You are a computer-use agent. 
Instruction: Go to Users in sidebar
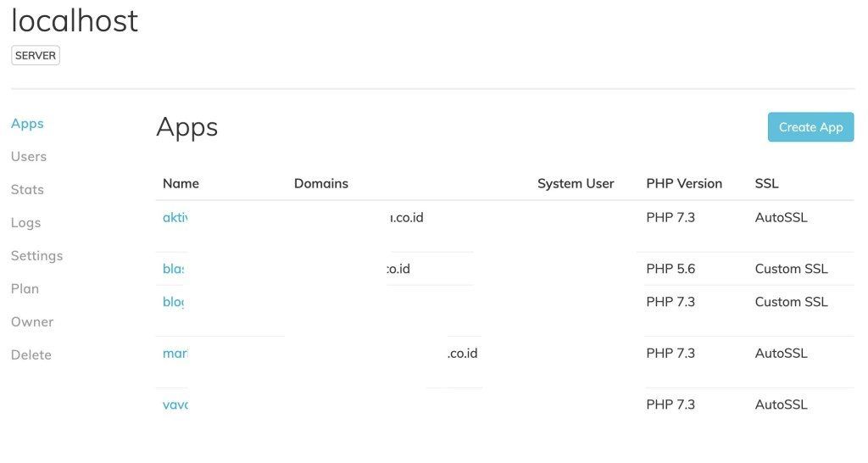pyautogui.click(x=29, y=157)
